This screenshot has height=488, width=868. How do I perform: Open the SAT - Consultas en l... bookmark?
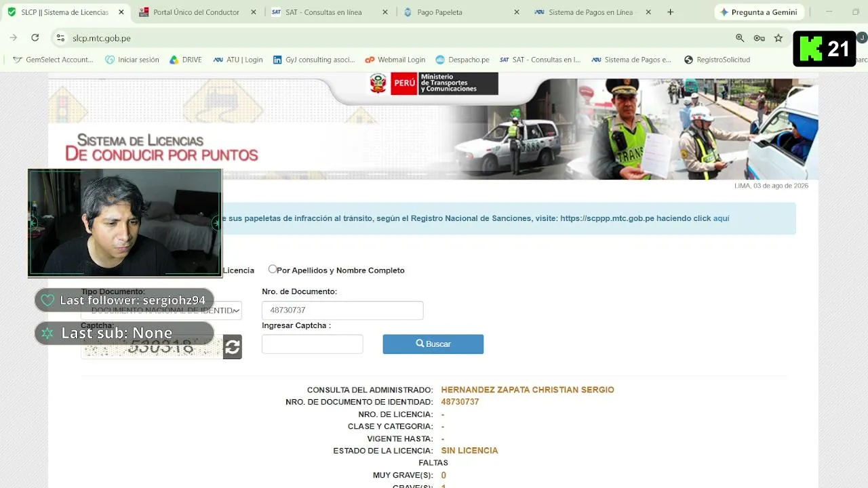tap(540, 60)
